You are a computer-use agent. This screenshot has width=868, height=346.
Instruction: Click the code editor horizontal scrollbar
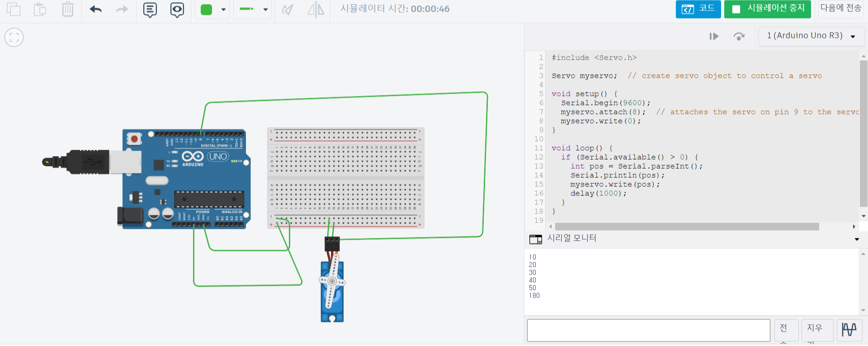pos(687,227)
